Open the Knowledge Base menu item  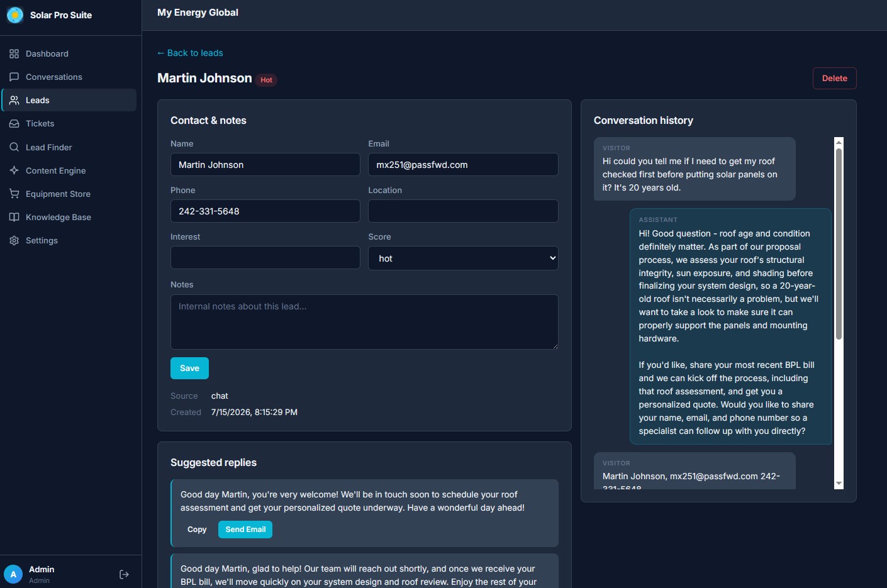pyautogui.click(x=69, y=217)
